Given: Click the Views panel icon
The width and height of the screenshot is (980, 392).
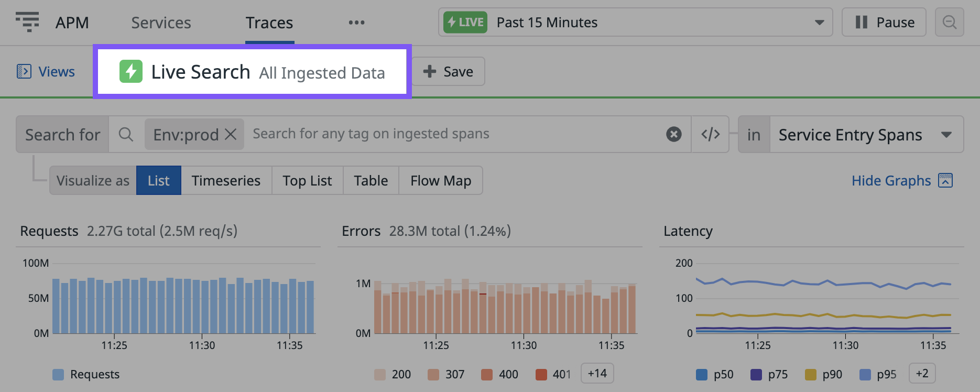Looking at the screenshot, I should coord(24,71).
